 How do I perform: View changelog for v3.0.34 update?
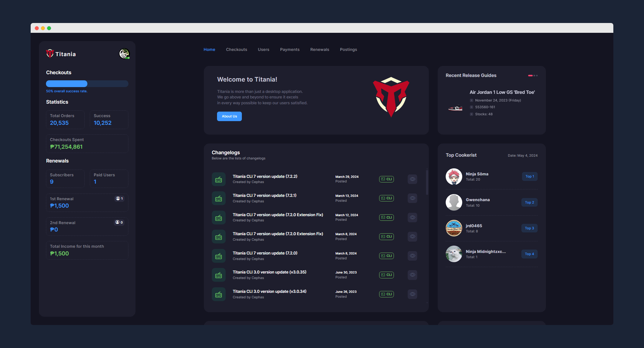[412, 294]
